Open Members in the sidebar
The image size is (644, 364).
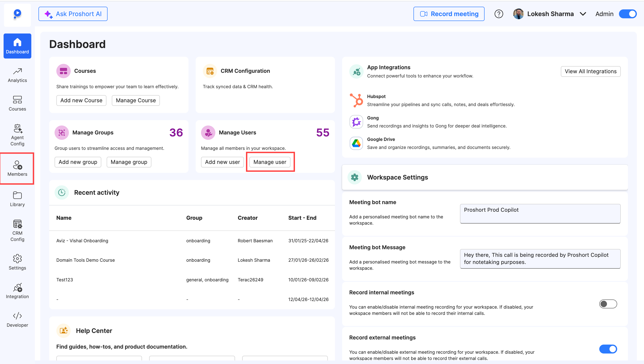point(17,169)
